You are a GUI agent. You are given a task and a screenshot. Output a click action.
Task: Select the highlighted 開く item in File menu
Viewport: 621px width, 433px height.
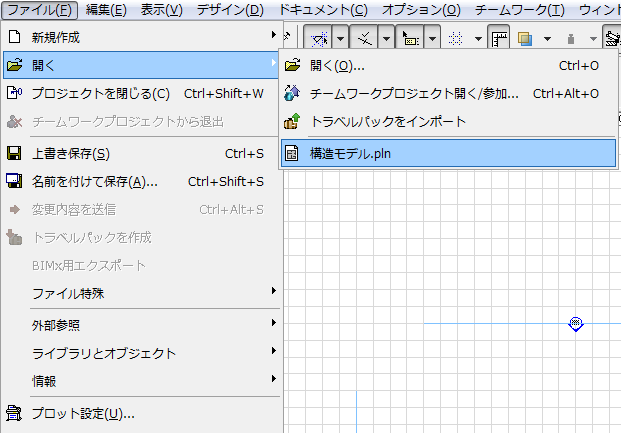coord(141,65)
